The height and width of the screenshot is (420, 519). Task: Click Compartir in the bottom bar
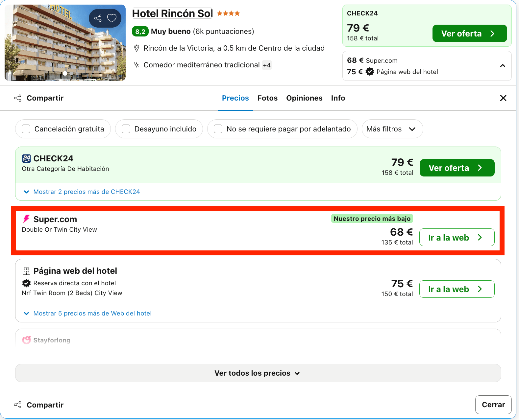click(39, 405)
